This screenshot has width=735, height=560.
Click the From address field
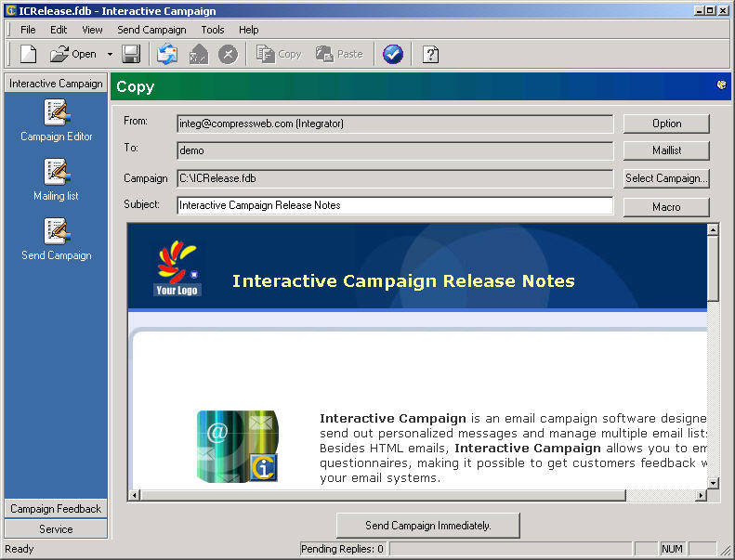coord(395,124)
